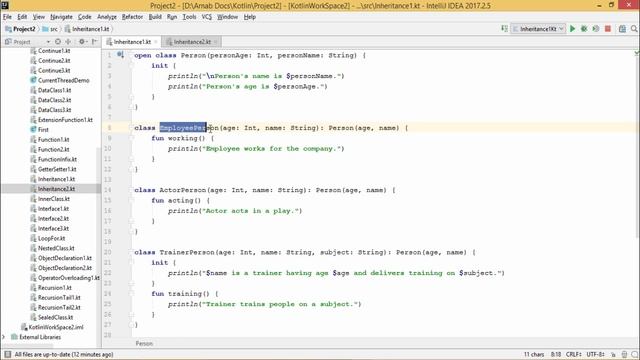This screenshot has width=640, height=360.
Task: Open the Code menu
Action: (84, 17)
